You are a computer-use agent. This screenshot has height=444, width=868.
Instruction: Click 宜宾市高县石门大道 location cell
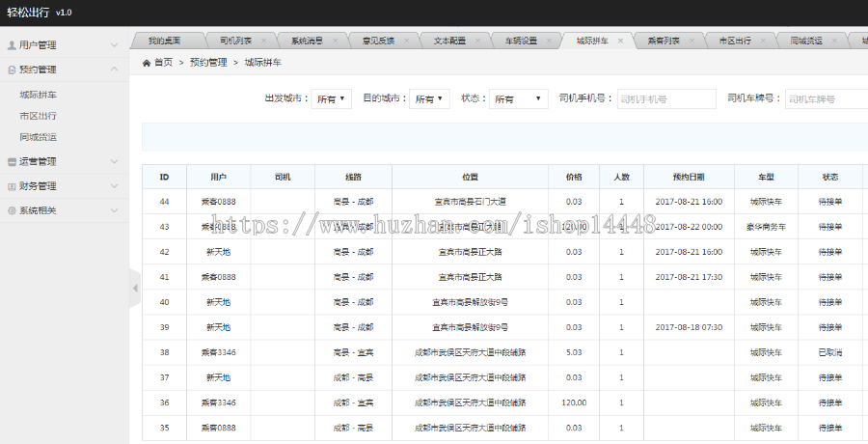[470, 202]
